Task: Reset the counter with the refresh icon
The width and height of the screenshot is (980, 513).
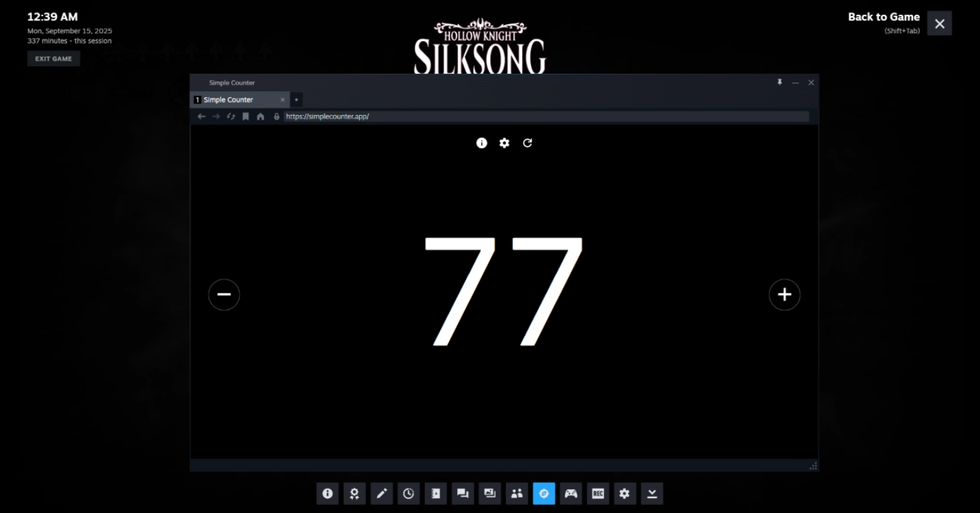Action: click(x=528, y=143)
